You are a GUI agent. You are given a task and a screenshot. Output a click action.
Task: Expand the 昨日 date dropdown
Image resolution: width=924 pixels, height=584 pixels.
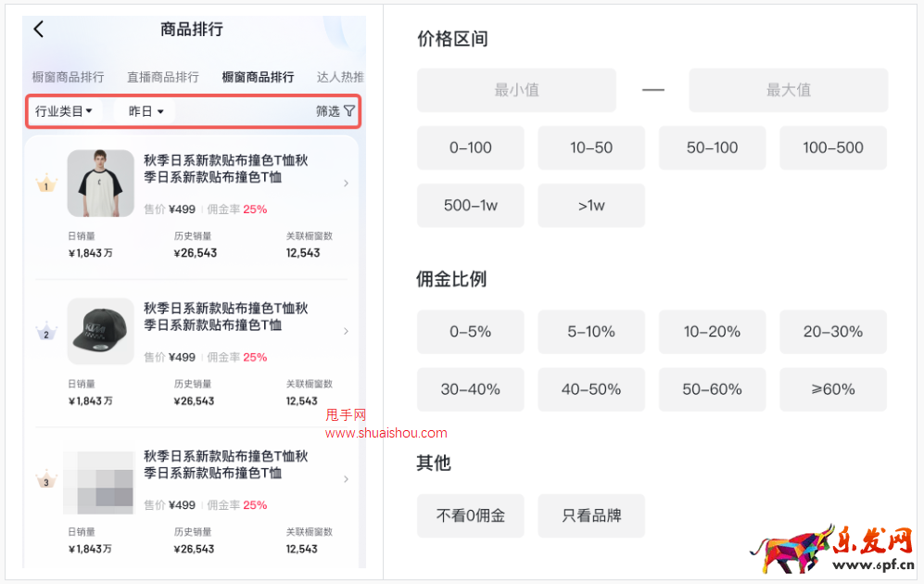point(145,111)
